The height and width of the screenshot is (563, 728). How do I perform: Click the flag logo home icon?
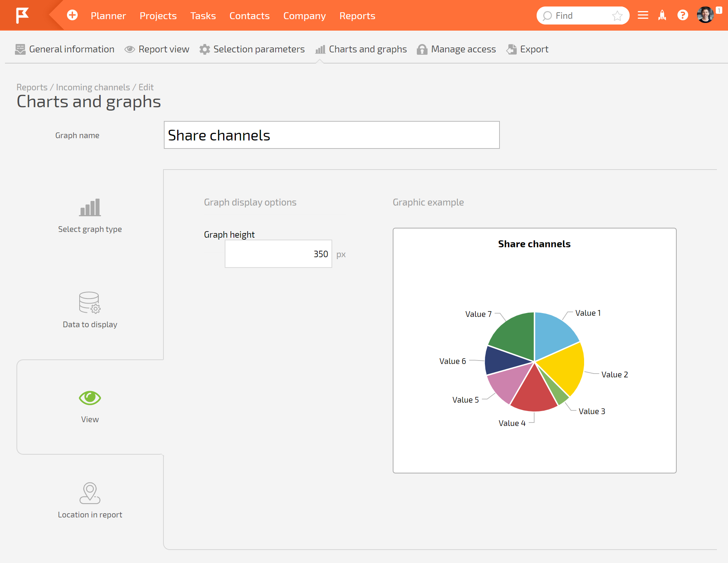22,15
